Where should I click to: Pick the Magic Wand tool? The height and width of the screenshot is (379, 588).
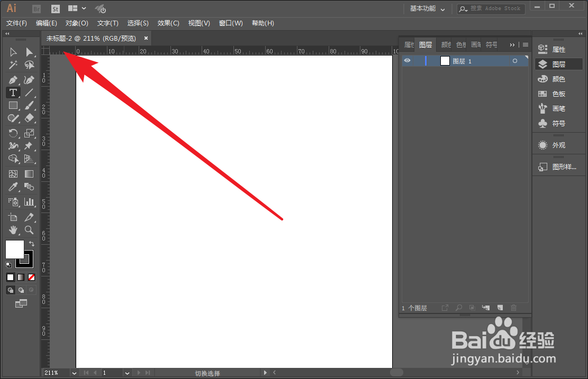click(13, 65)
